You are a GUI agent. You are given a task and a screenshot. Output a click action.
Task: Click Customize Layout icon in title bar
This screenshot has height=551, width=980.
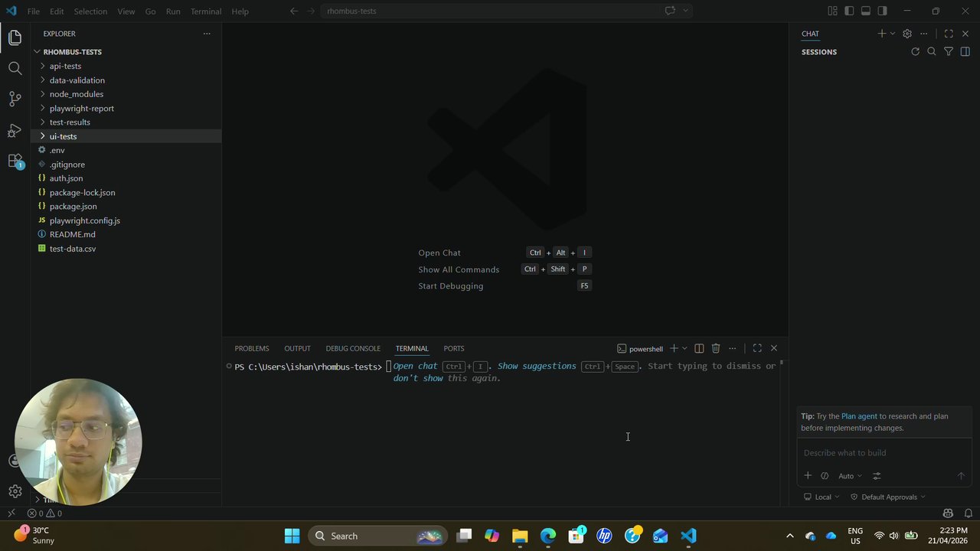point(832,11)
